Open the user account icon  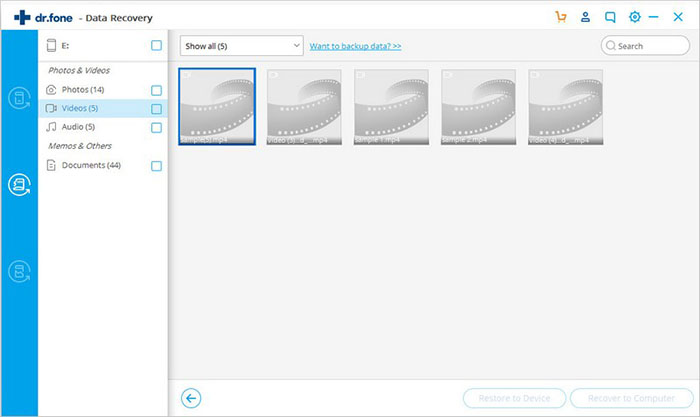[585, 17]
